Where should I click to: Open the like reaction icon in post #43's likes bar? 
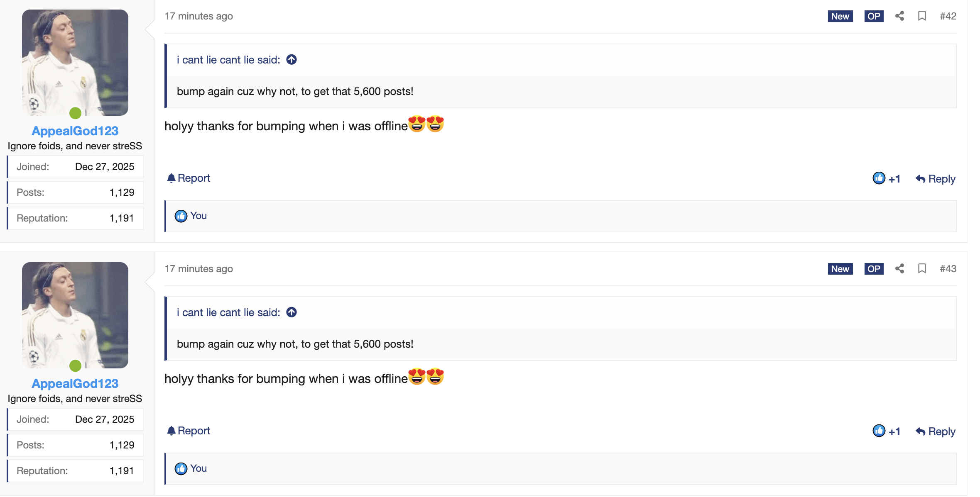pyautogui.click(x=181, y=469)
